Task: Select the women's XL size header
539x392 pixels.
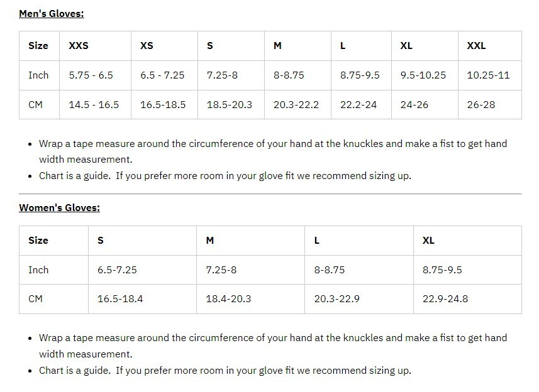Action: coord(428,241)
